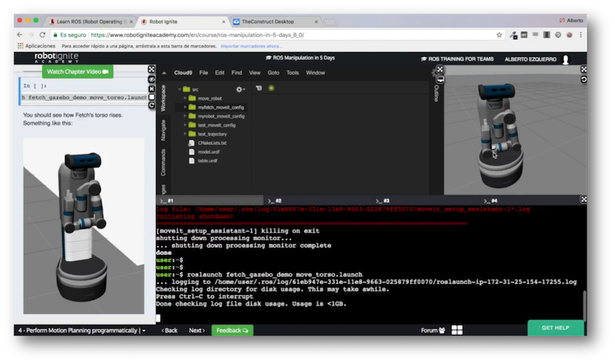This screenshot has height=364, width=615.
Task: Open the Outline side tab
Action: tap(436, 93)
